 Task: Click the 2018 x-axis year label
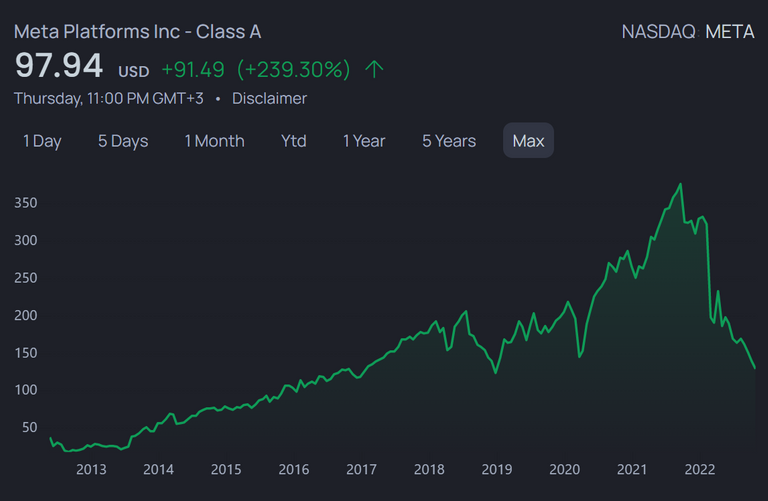pos(429,470)
